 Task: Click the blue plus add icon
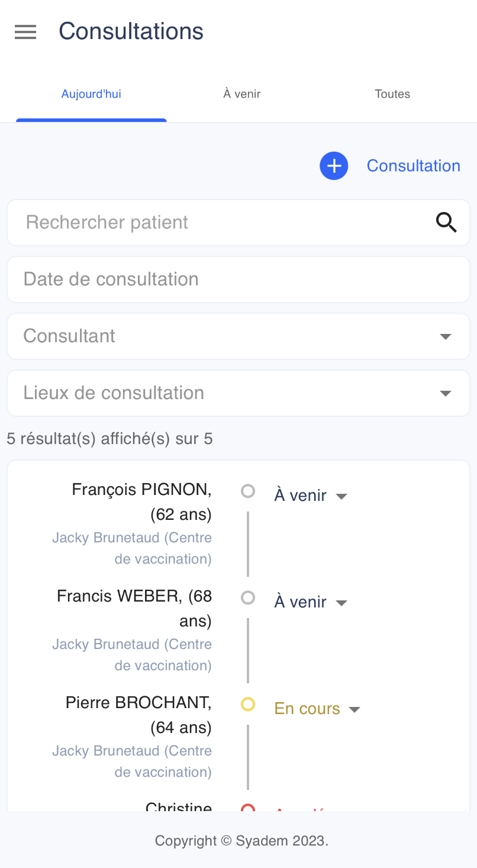334,166
